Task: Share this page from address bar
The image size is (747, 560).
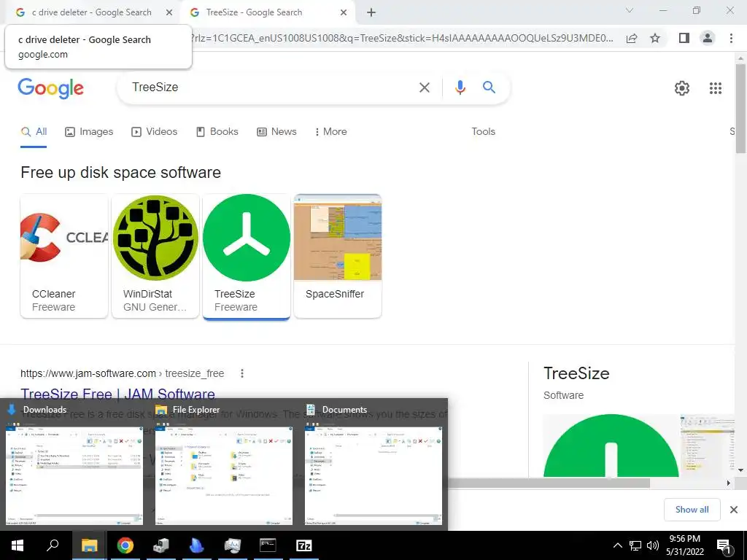Action: 632,38
